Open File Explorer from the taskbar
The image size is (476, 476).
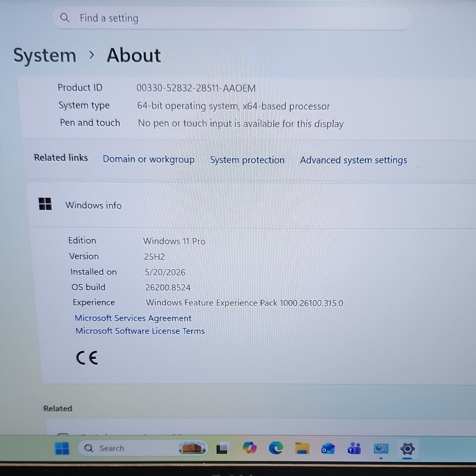pyautogui.click(x=302, y=448)
